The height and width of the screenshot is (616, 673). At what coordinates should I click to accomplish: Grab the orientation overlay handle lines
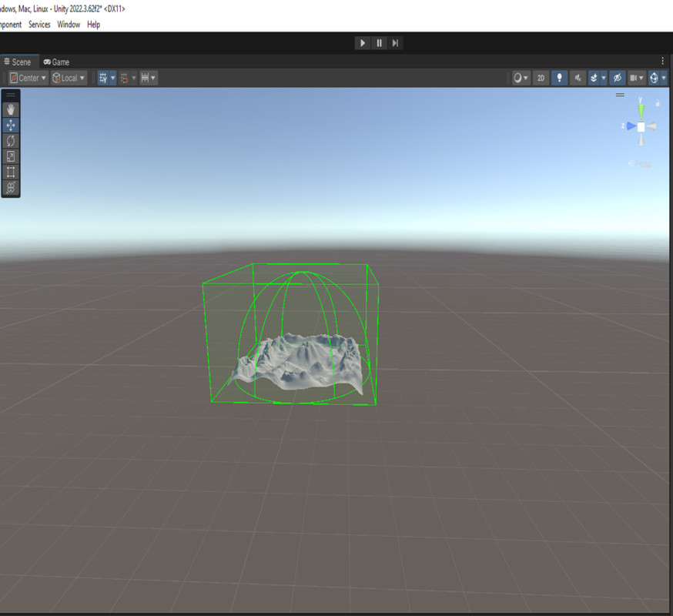pos(620,95)
